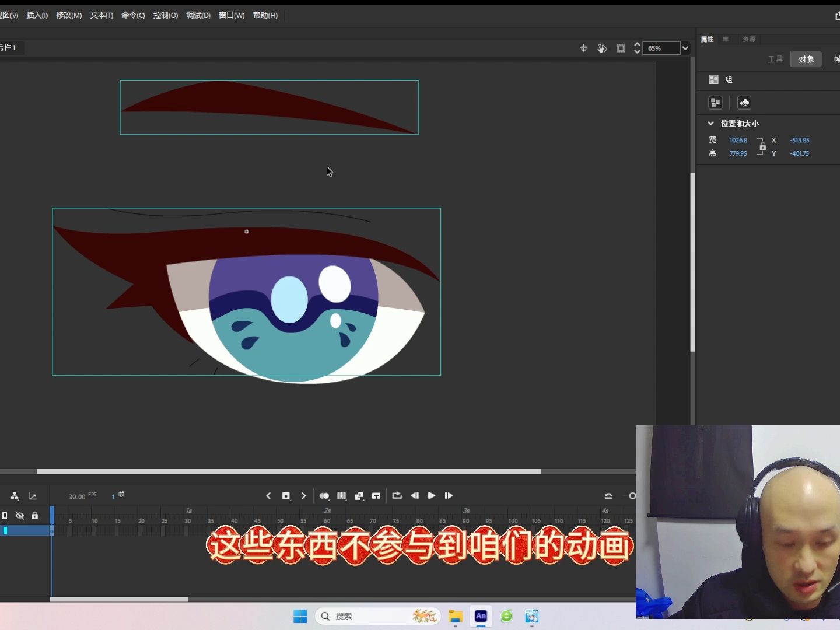Click the width value 1026.8

coord(738,140)
